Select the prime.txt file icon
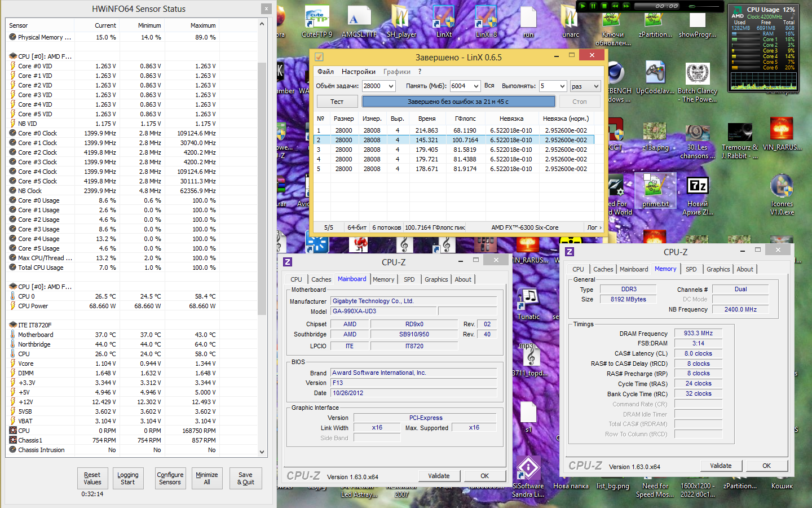812x508 pixels. (655, 187)
